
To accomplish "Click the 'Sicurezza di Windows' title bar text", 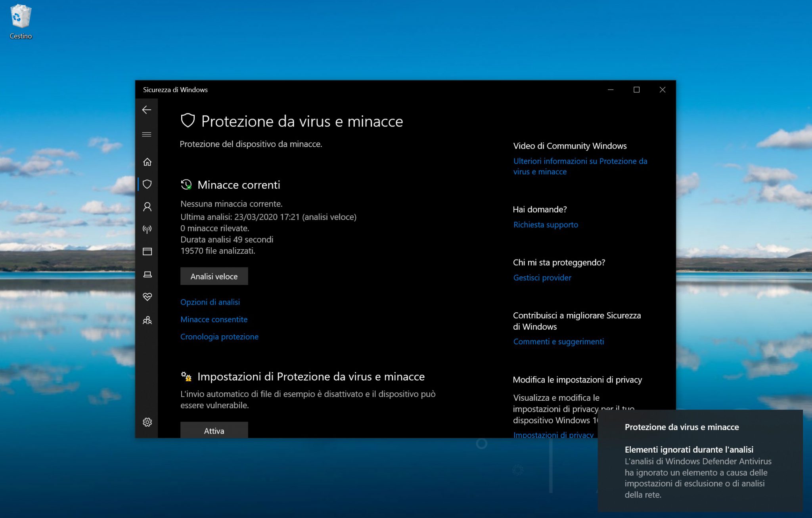I will click(x=175, y=90).
